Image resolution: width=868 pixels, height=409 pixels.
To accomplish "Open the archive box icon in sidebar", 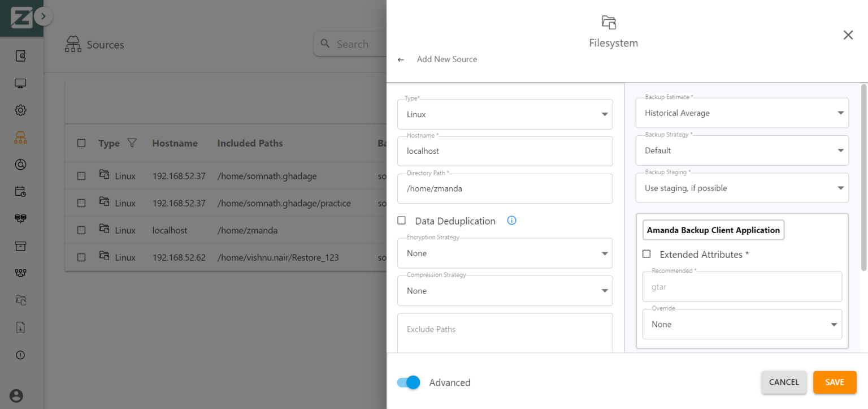I will (20, 246).
